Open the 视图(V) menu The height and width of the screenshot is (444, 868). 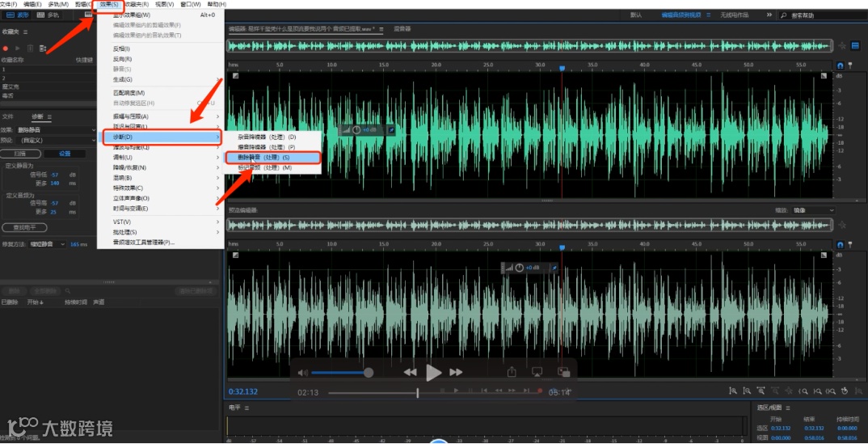(x=164, y=4)
